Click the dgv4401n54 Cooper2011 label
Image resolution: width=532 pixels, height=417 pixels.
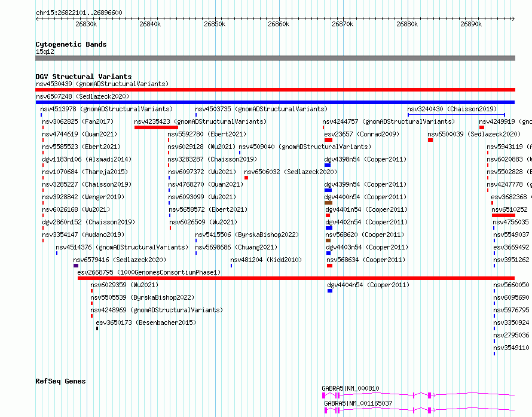(366, 209)
